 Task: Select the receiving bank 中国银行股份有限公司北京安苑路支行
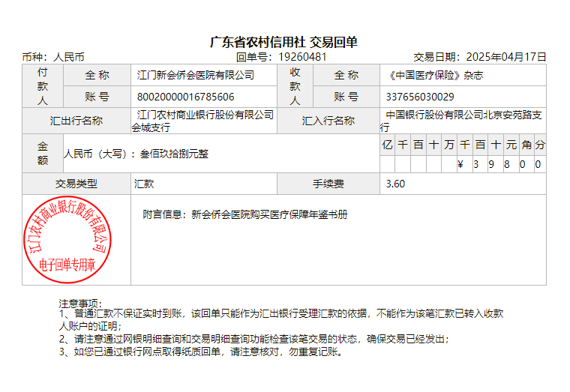[x=461, y=121]
